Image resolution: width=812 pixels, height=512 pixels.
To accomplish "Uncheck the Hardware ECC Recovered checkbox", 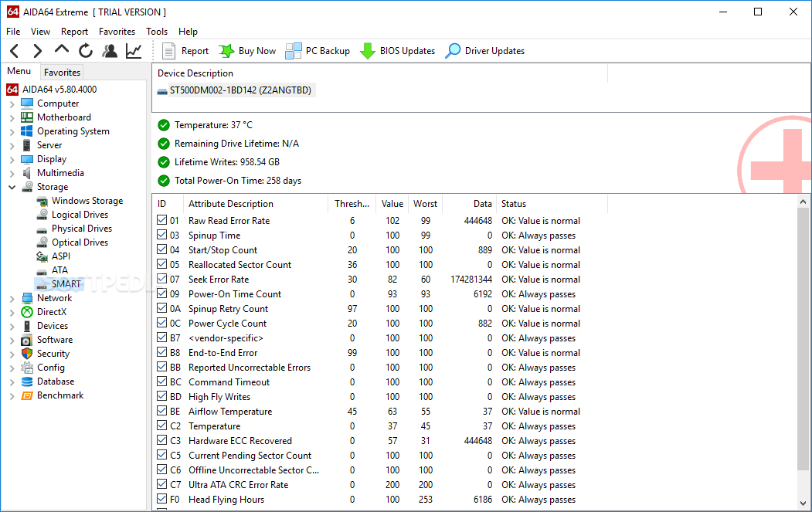I will pos(162,440).
